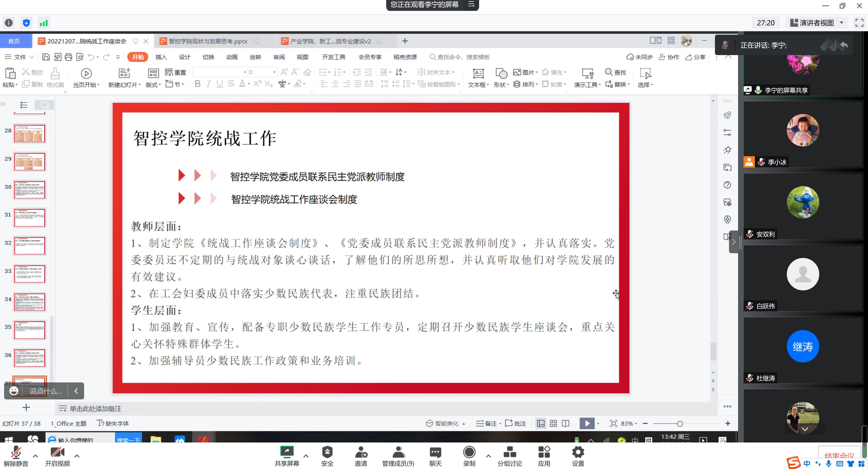The height and width of the screenshot is (469, 868).
Task: Open the Insert ribbon tab
Action: (x=161, y=57)
